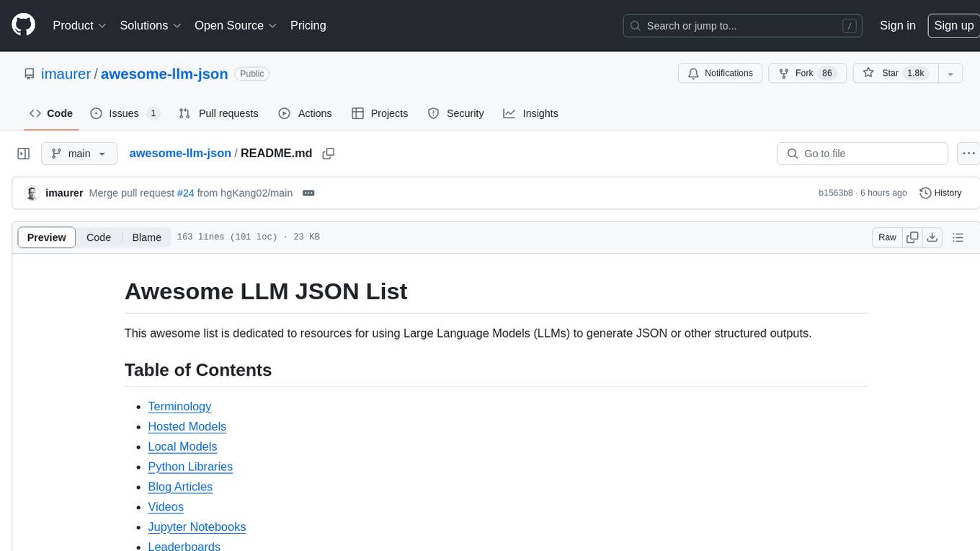980x551 pixels.
Task: Click the Issues count badge 1
Action: pos(153,113)
